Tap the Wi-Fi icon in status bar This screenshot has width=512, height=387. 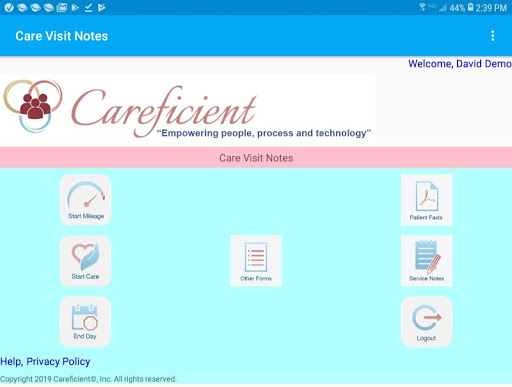(x=422, y=7)
